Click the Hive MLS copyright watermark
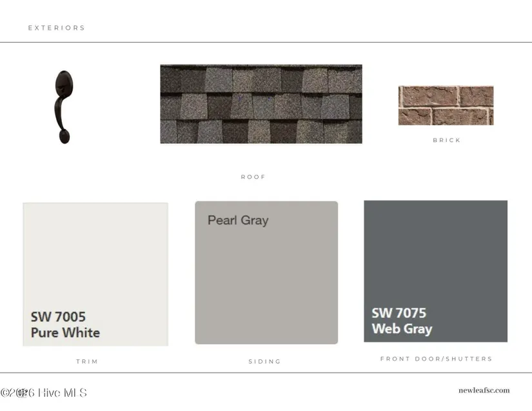This screenshot has width=532, height=411. (43, 393)
